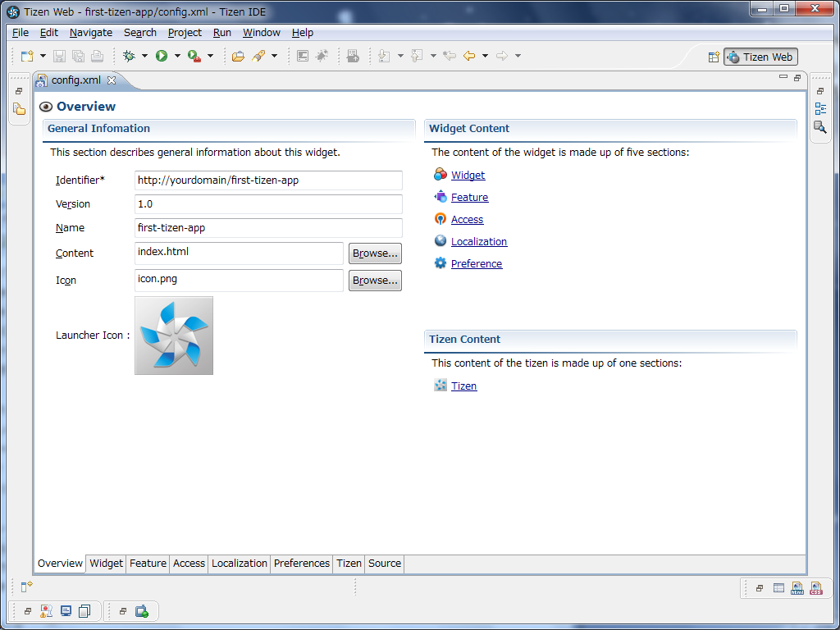Click the Search view icon in right sidebar
840x630 pixels.
820,127
